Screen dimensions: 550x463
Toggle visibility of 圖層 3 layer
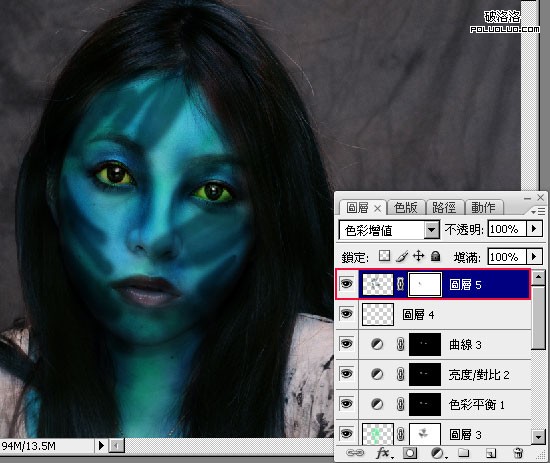pyautogui.click(x=347, y=434)
